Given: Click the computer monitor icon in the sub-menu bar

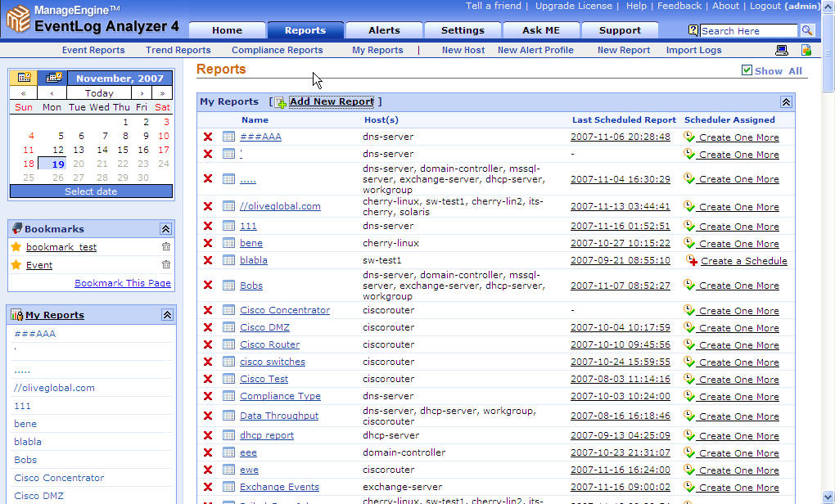Looking at the screenshot, I should click(x=781, y=50).
